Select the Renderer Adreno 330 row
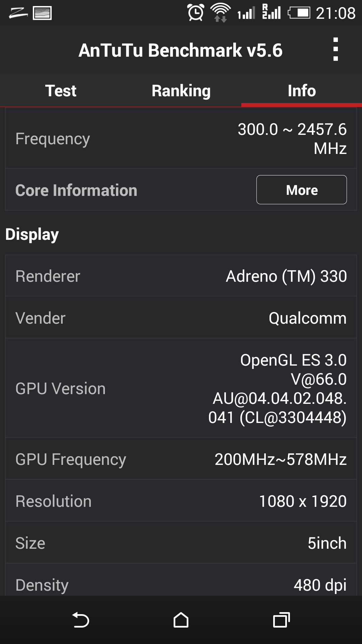The width and height of the screenshot is (362, 644). pyautogui.click(x=181, y=276)
